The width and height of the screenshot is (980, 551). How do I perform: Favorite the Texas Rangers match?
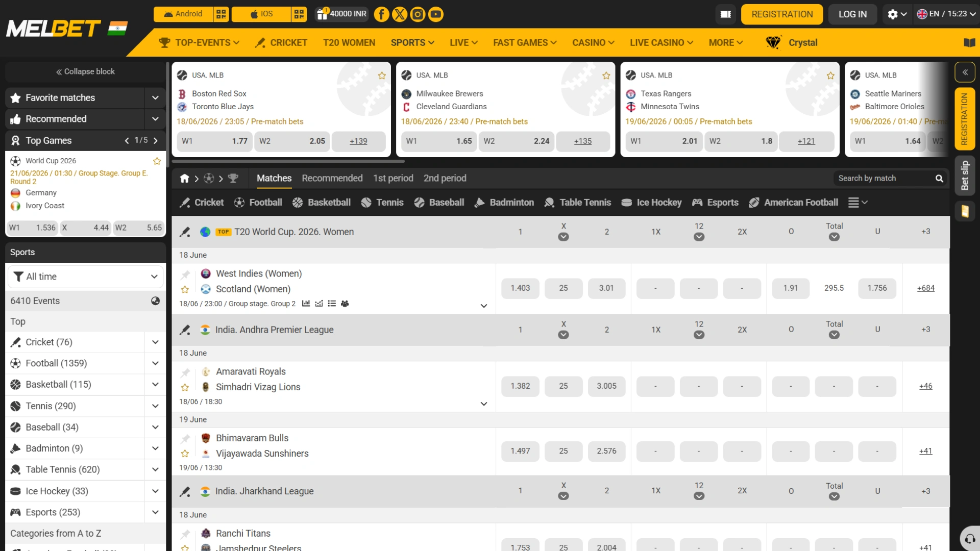[831, 76]
